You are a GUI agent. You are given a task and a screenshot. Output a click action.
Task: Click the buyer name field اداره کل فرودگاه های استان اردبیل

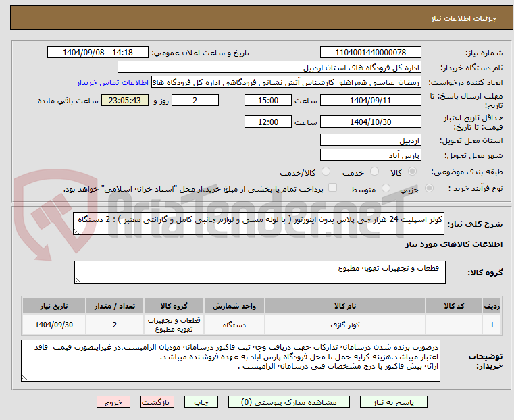(269, 68)
